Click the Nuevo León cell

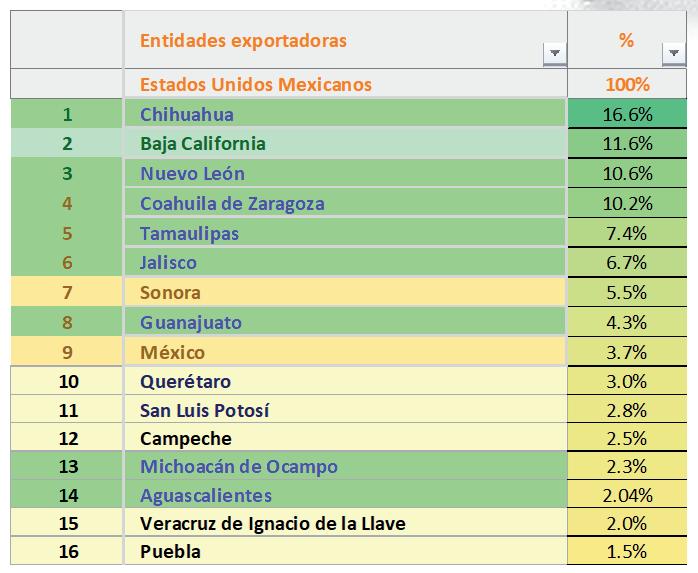click(345, 173)
